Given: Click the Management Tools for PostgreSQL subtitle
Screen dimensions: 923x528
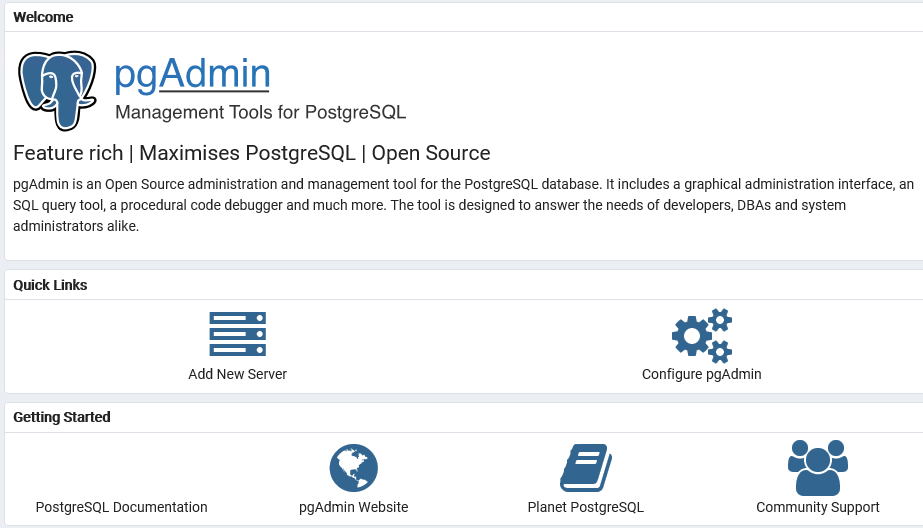Looking at the screenshot, I should 260,112.
